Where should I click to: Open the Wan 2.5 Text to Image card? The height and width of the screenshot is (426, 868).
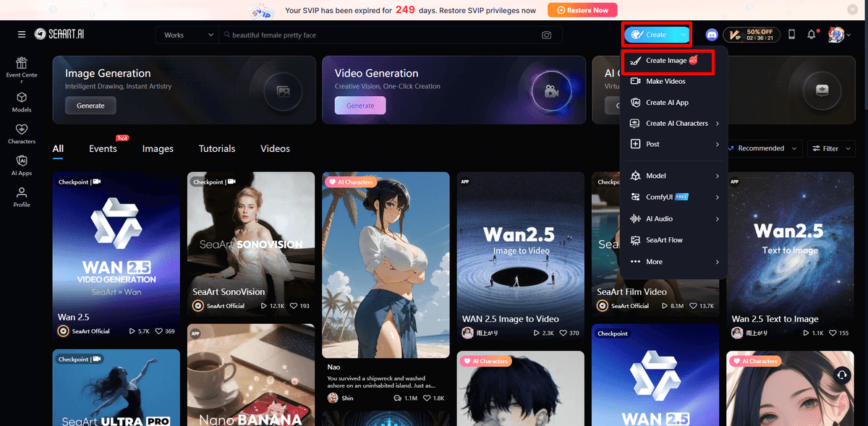click(x=790, y=257)
